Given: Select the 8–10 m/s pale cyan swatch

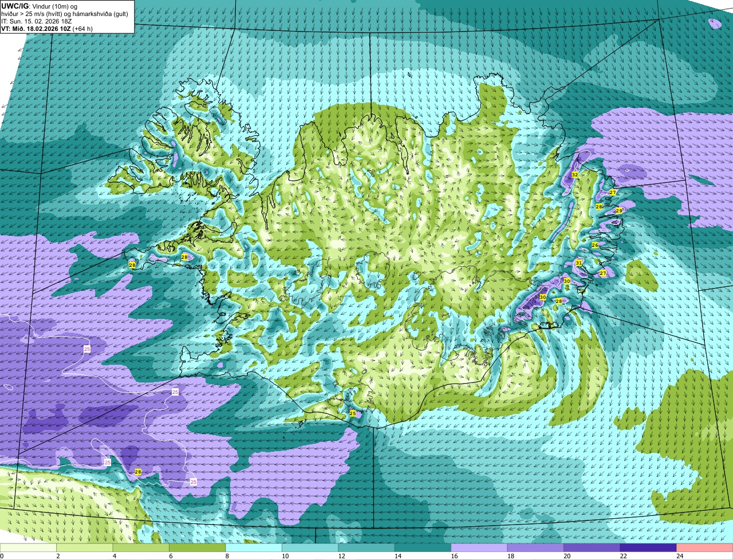Looking at the screenshot, I should [x=254, y=548].
